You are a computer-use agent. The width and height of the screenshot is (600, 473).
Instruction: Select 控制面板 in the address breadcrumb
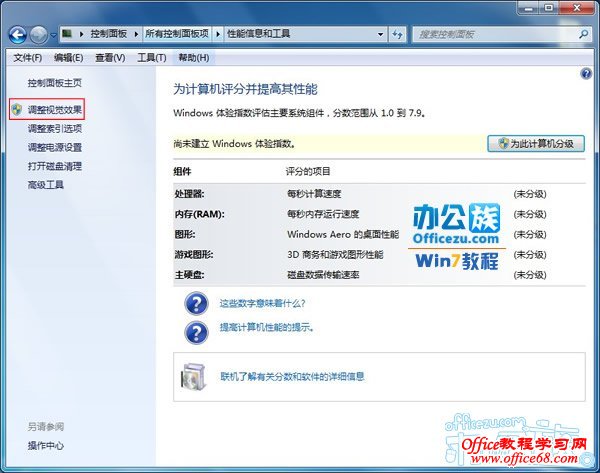[109, 34]
